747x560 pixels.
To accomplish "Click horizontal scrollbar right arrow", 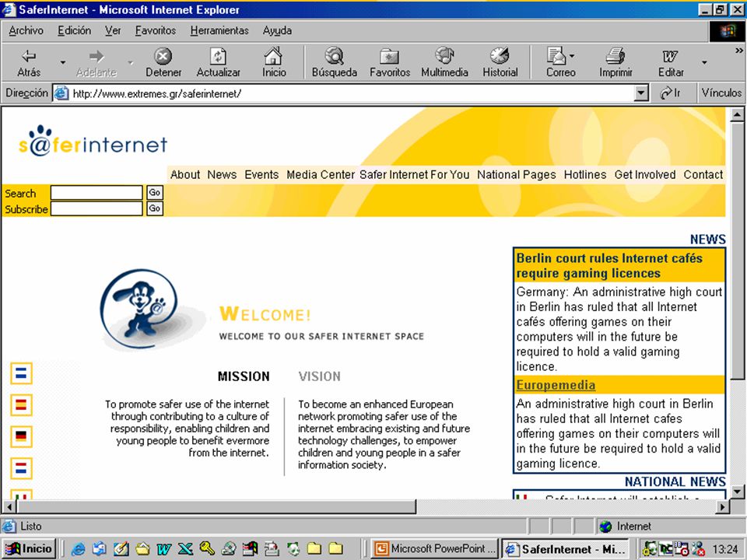I will pos(723,506).
